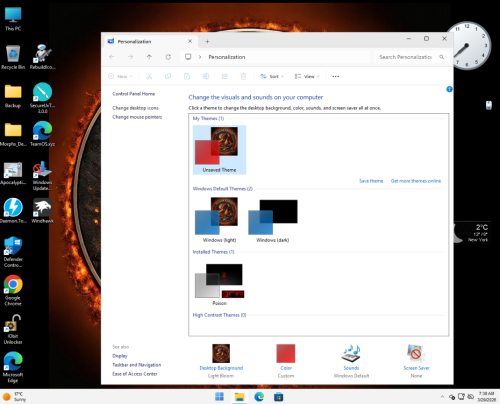Click the Search Personalization field
Image resolution: width=500 pixels, height=404 pixels.
point(410,57)
